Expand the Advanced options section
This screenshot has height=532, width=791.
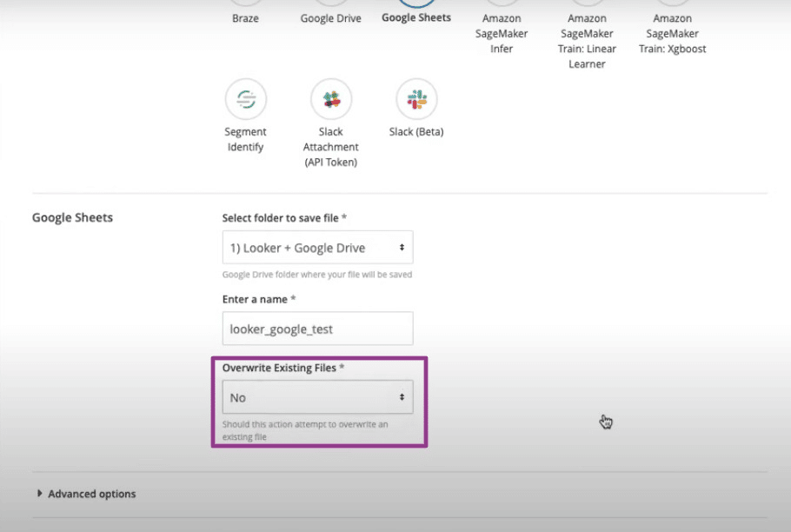pos(87,494)
